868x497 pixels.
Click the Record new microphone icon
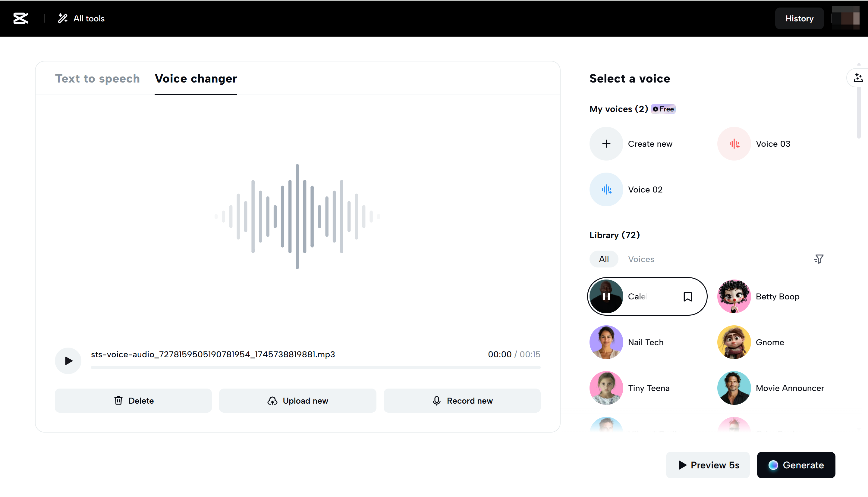click(x=436, y=401)
